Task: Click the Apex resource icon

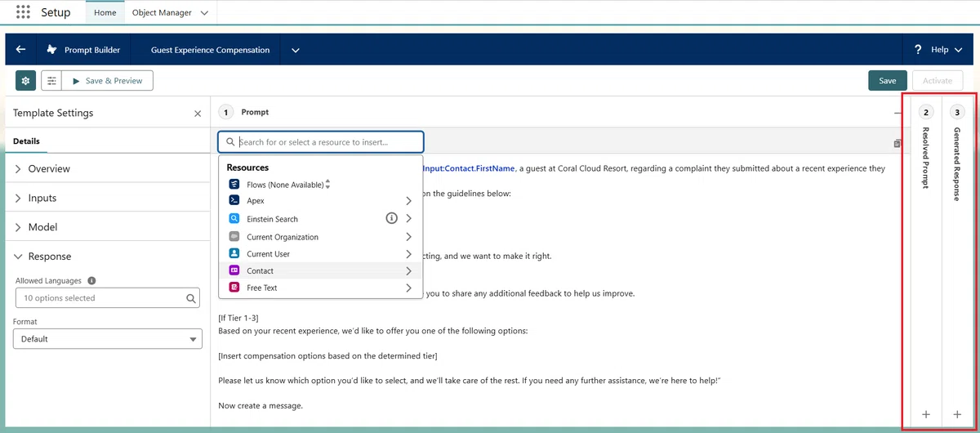Action: click(234, 200)
